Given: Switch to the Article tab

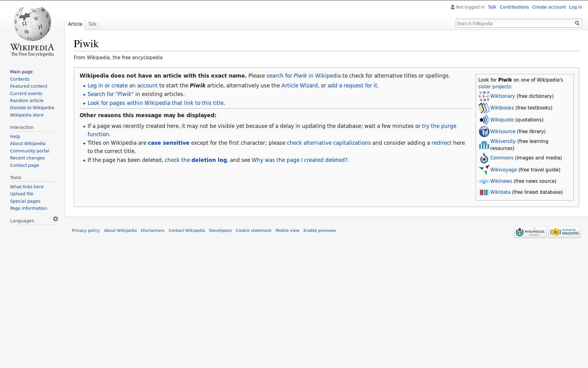Looking at the screenshot, I should point(75,24).
